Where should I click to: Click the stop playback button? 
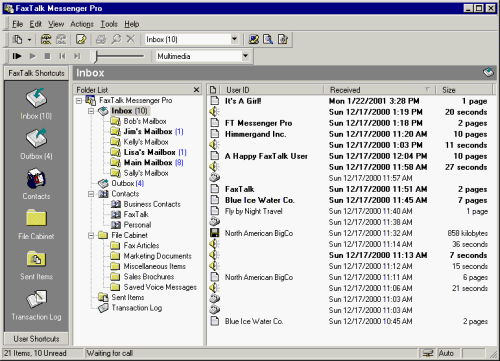pyautogui.click(x=47, y=56)
